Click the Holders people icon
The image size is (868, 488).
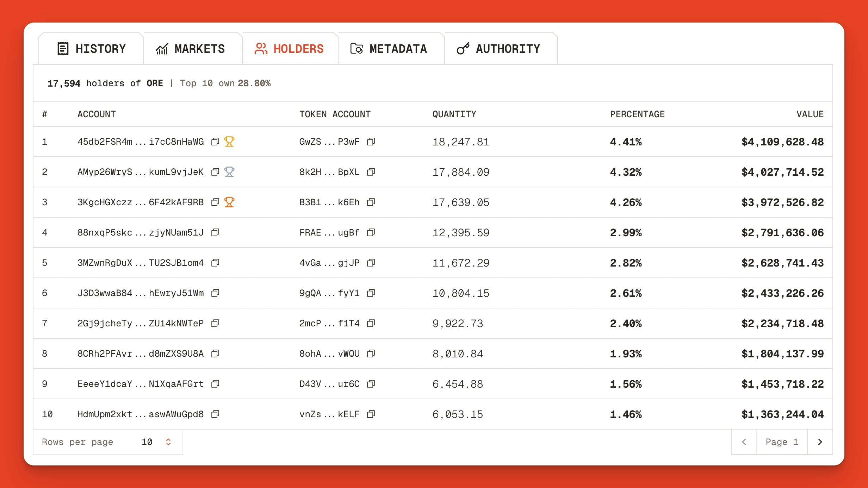(261, 48)
